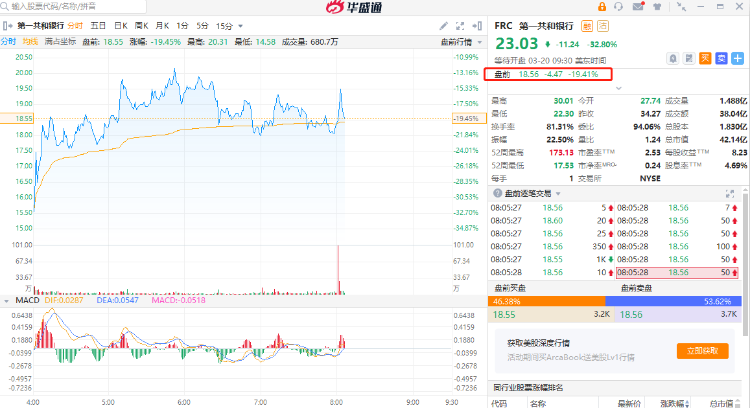The image size is (750, 408).
Task: Click the 最新价 column header
Action: [x=629, y=404]
